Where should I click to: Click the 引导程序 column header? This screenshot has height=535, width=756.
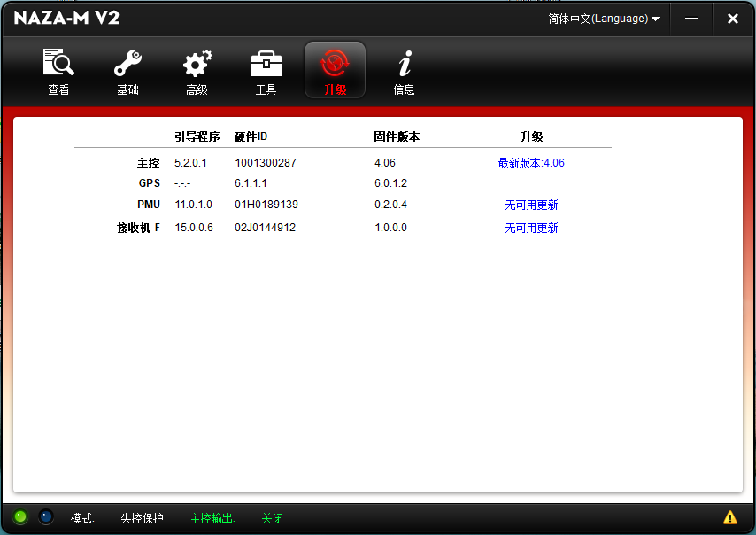197,136
